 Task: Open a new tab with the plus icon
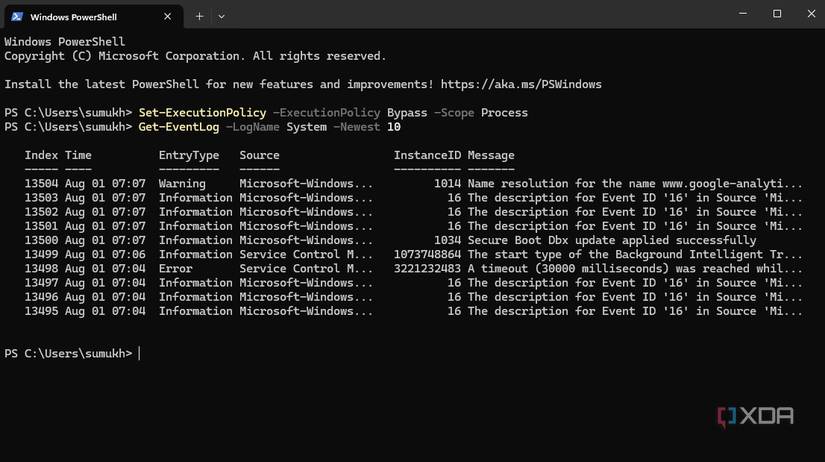tap(199, 16)
